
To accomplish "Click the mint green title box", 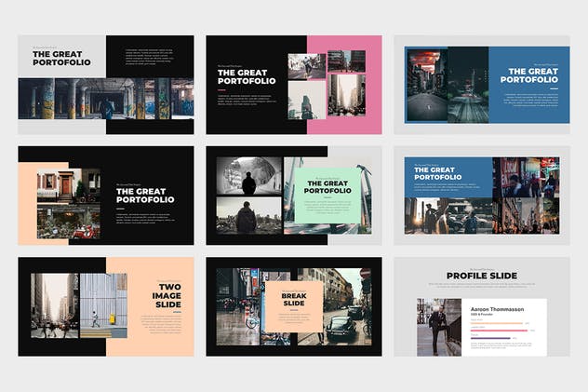I will [327, 189].
